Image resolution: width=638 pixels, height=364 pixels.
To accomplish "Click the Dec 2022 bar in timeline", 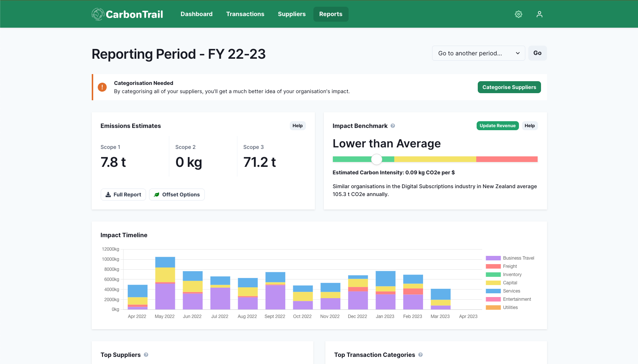I will point(358,292).
